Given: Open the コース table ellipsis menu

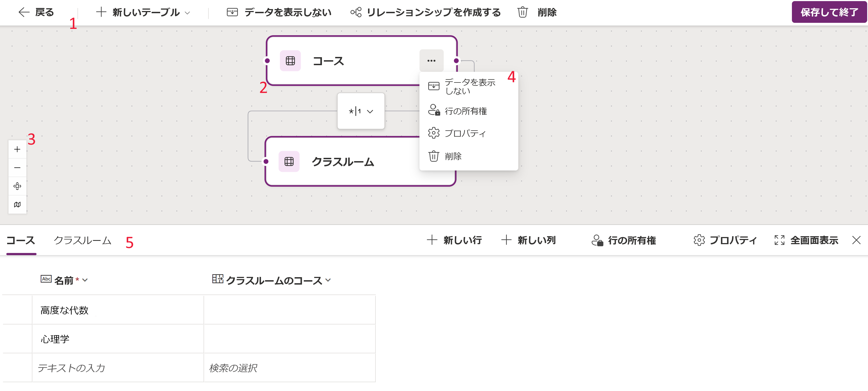Looking at the screenshot, I should click(431, 61).
